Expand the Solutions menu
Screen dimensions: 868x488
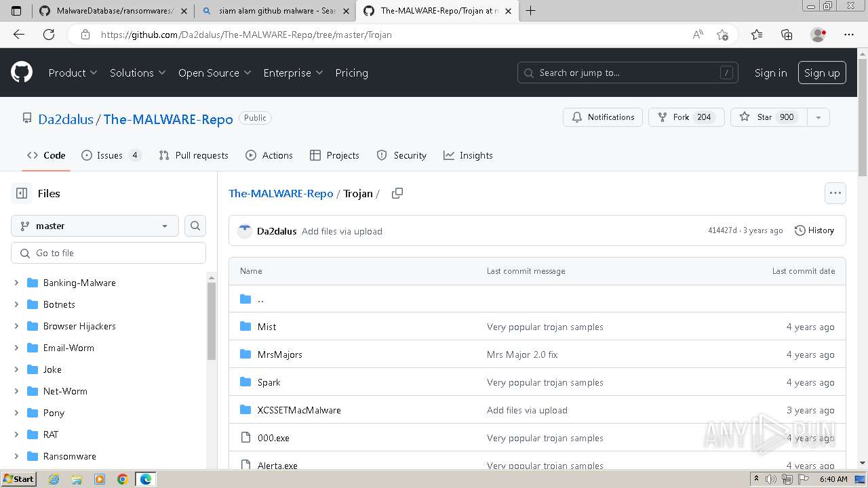tap(138, 73)
